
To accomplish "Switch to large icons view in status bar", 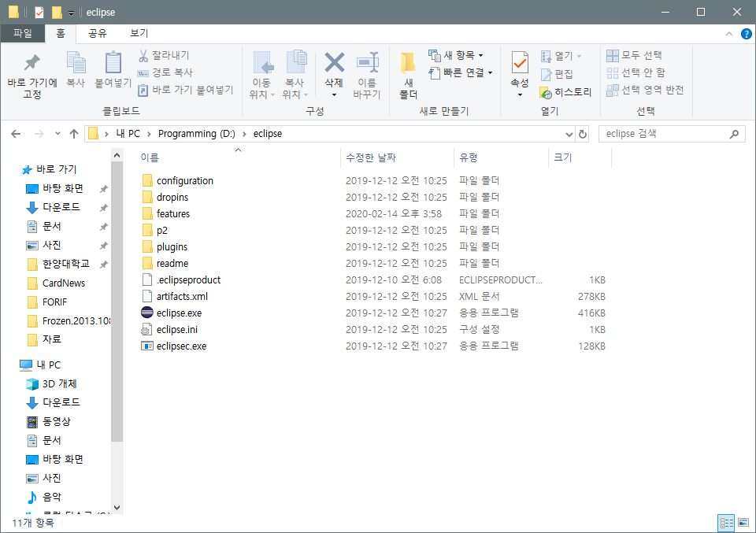I will pyautogui.click(x=743, y=523).
